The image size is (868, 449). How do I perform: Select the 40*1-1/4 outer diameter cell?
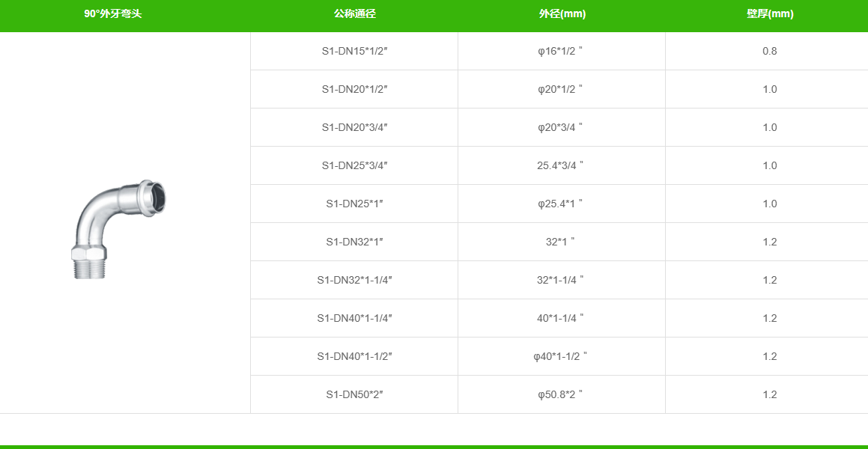pyautogui.click(x=562, y=319)
